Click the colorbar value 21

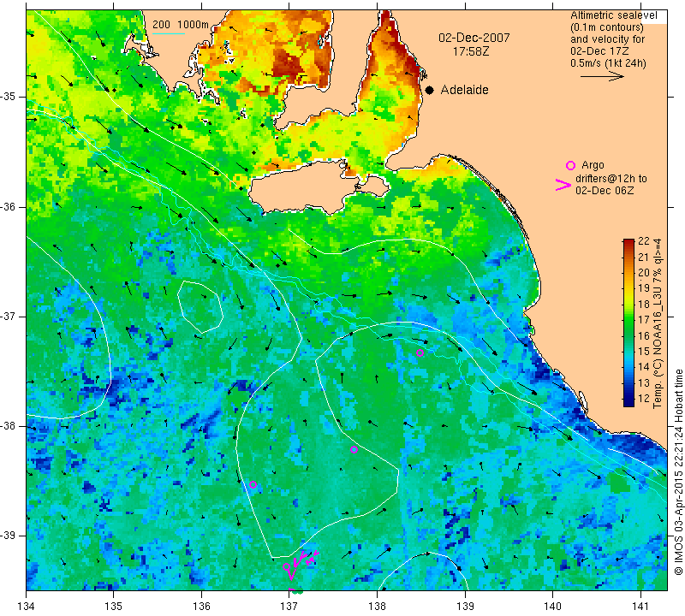644,257
